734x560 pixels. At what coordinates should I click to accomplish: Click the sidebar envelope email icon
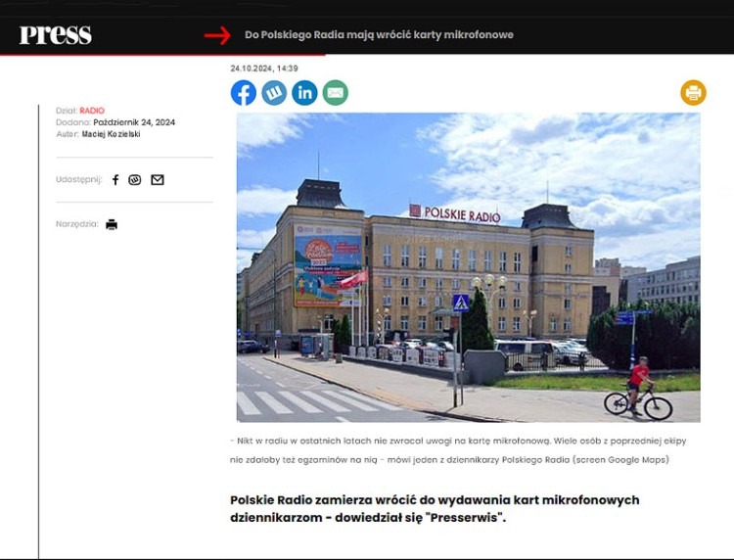[x=158, y=180]
